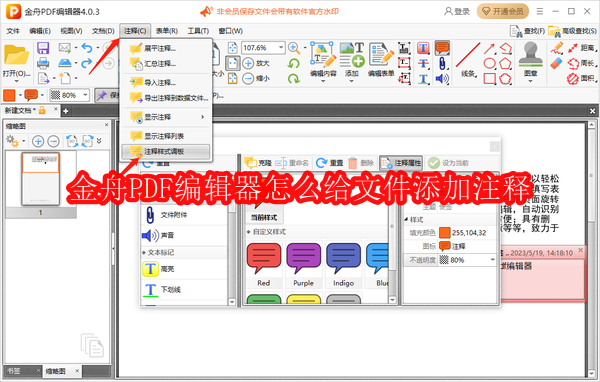Click the 登录 login button

click(x=457, y=11)
